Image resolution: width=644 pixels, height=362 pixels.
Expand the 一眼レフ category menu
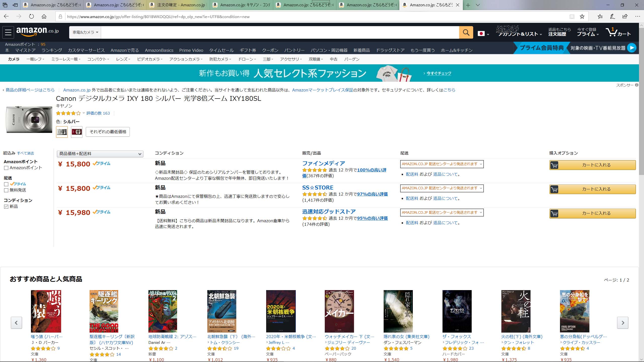35,59
